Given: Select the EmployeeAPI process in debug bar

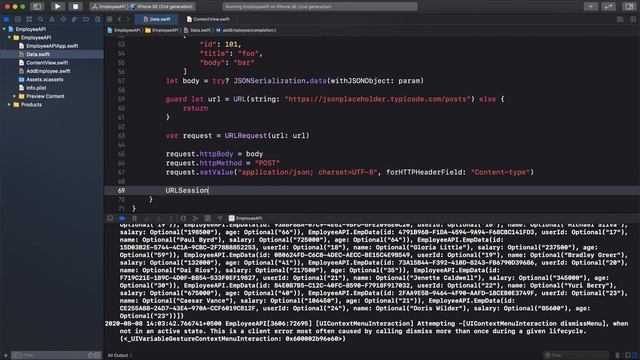Looking at the screenshot, I should [245, 218].
